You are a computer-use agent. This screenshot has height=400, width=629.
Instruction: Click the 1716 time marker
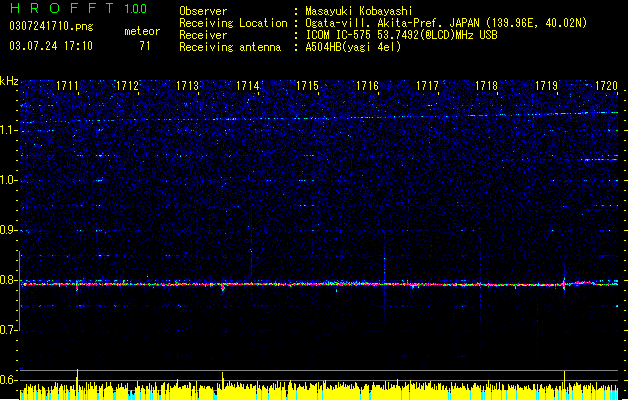(367, 86)
